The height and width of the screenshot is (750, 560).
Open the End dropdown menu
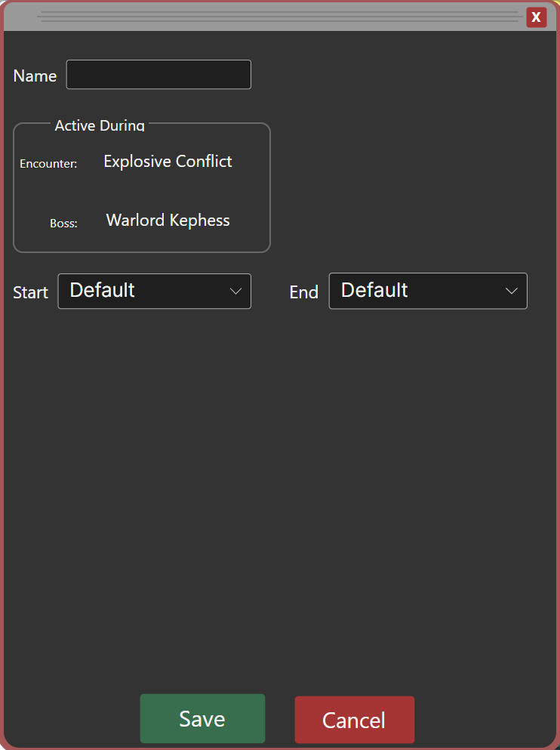pos(427,291)
